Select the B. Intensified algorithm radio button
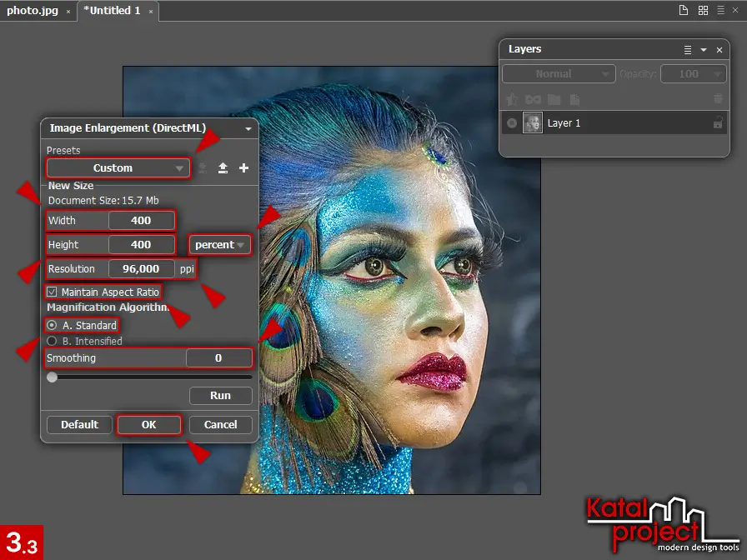The image size is (747, 560). [52, 341]
